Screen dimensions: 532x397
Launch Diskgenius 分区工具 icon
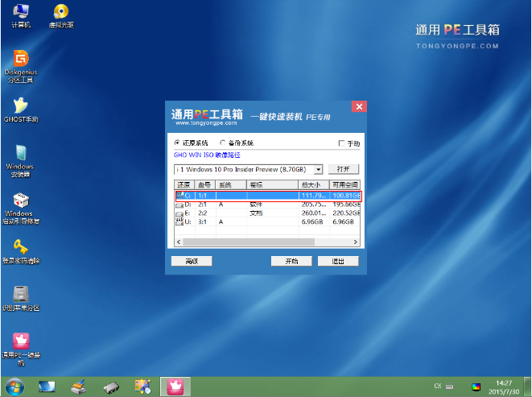(21, 67)
